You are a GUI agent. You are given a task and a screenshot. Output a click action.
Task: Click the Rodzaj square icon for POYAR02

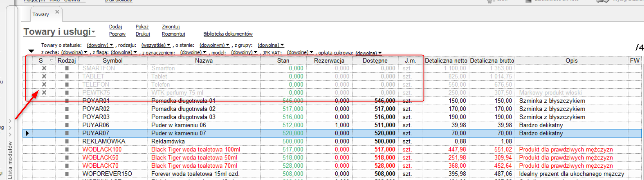[x=67, y=109]
